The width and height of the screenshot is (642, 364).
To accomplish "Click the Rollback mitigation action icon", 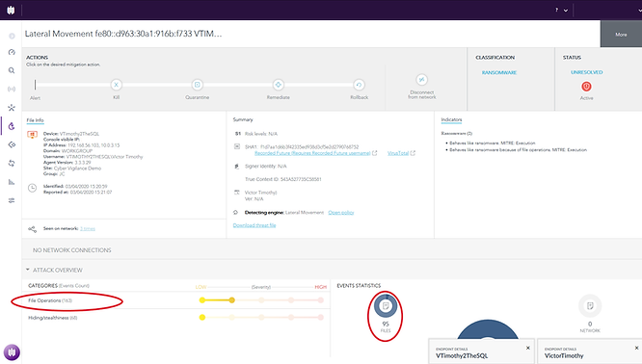I will 360,85.
